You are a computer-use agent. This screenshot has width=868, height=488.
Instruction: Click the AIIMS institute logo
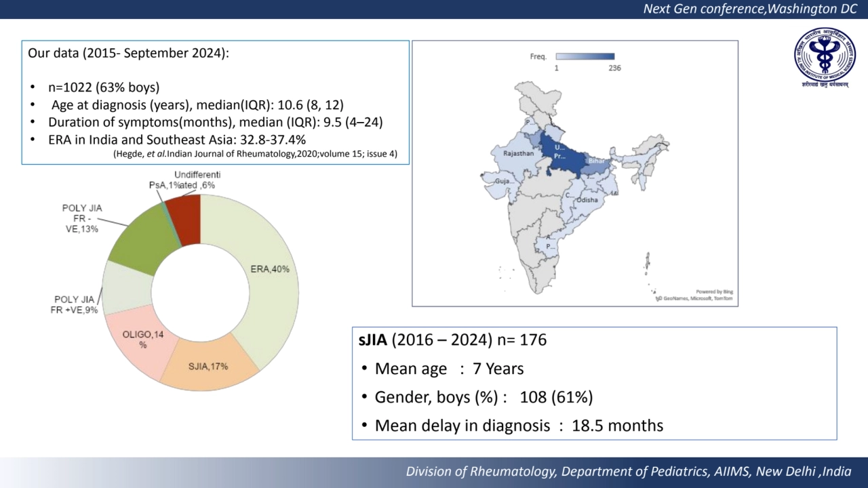click(825, 58)
